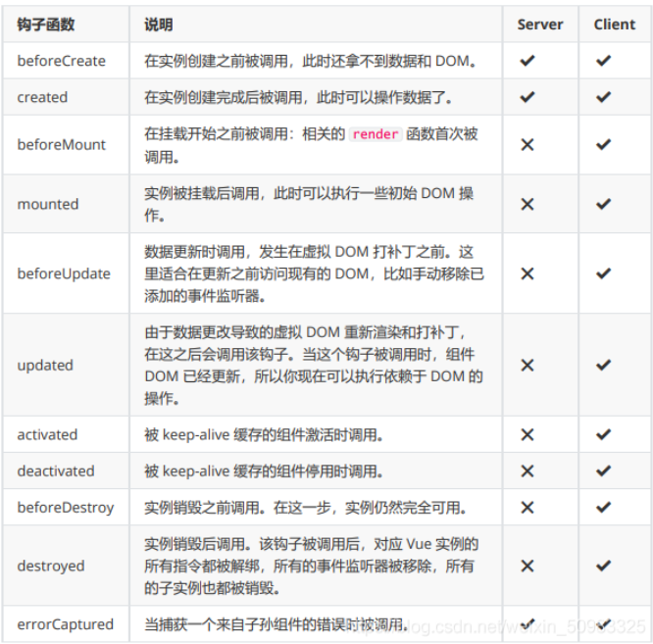The width and height of the screenshot is (653, 644).
Task: Click the Server cross for activated
Action: point(527,434)
